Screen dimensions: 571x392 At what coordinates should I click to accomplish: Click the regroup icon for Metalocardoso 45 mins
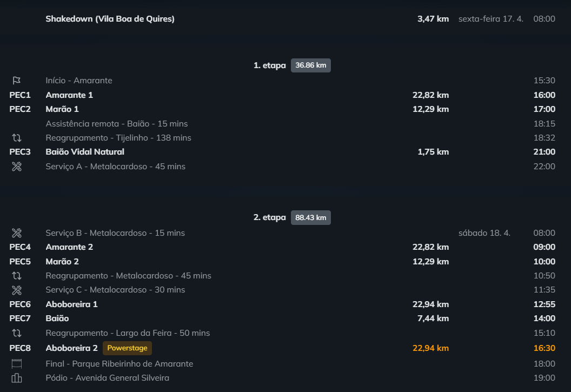tap(16, 276)
